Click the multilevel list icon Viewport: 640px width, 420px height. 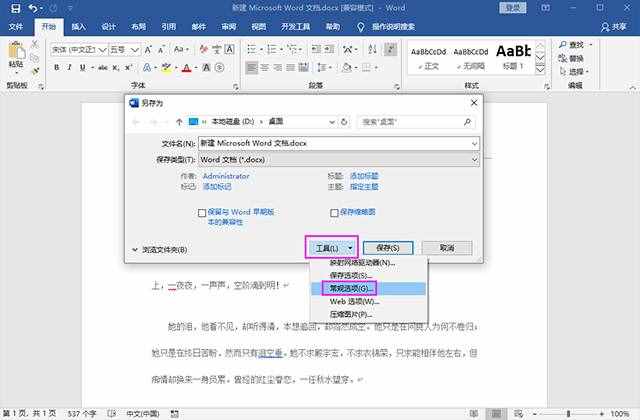pos(292,49)
